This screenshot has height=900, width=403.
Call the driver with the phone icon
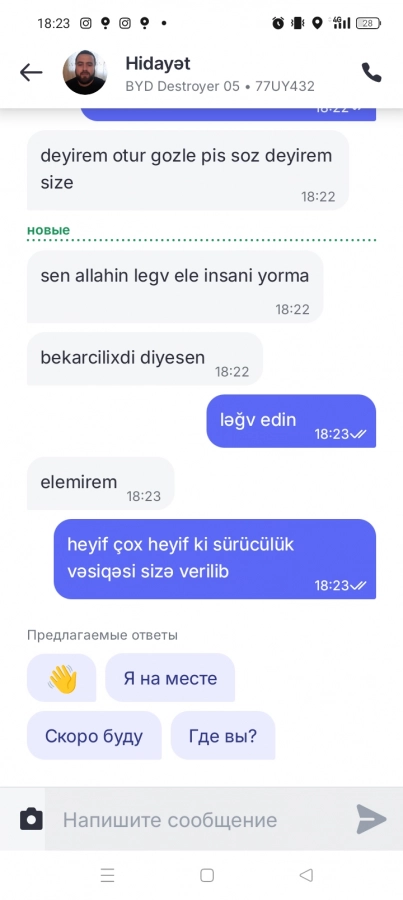point(371,72)
